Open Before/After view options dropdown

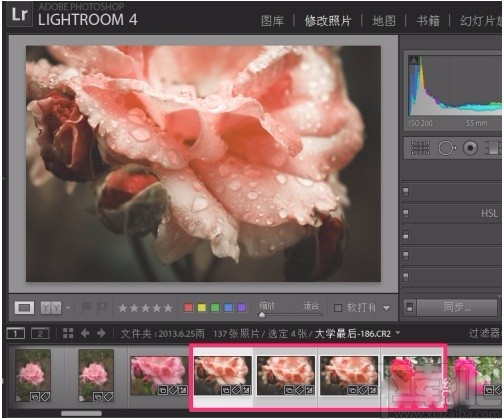[68, 307]
